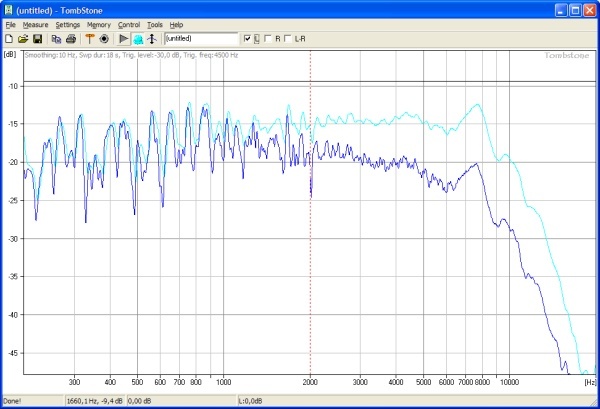Image resolution: width=600 pixels, height=409 pixels.
Task: Click the TombStone app icon in the title bar
Action: pos(8,10)
